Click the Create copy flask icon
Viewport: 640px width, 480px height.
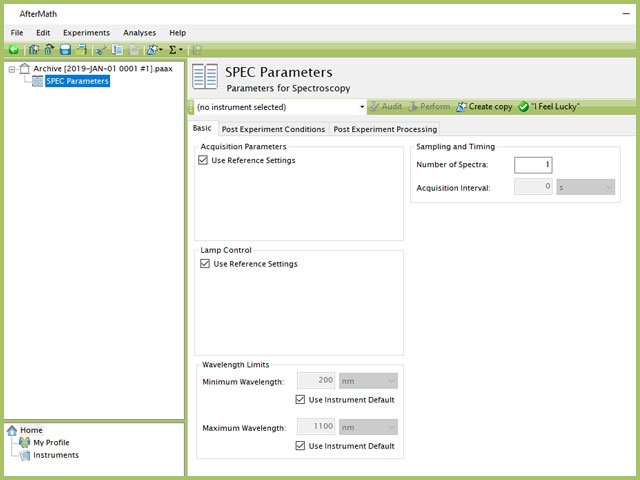pos(461,107)
